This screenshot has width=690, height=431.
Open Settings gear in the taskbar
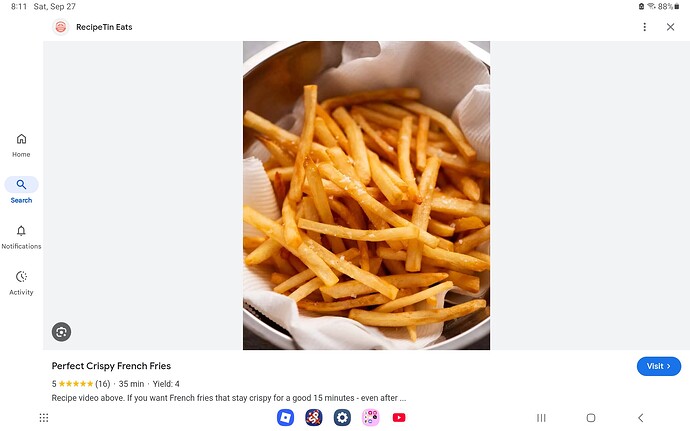(x=342, y=417)
